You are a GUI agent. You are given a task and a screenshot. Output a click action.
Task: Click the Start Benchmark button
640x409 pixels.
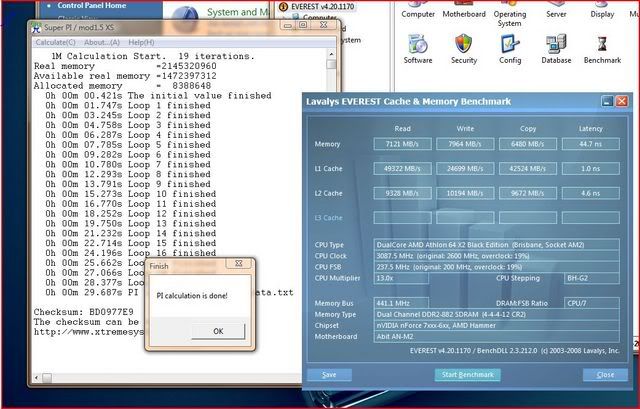pyautogui.click(x=467, y=374)
